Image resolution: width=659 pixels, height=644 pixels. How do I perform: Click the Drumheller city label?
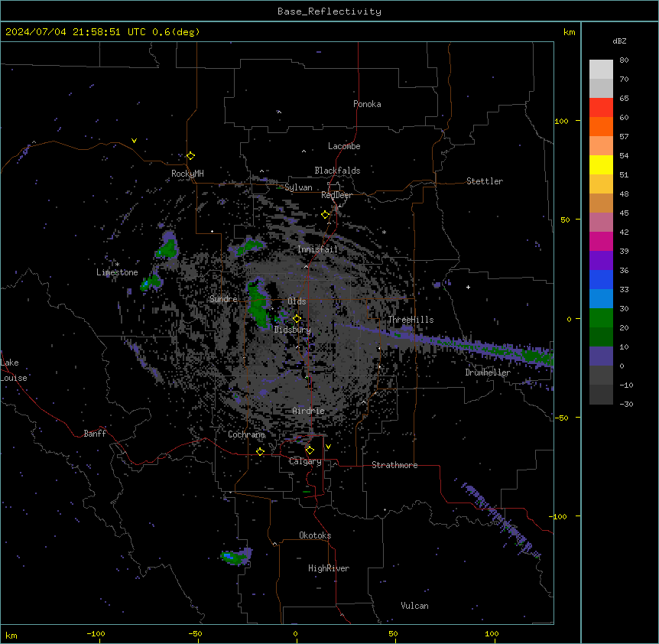[x=488, y=372]
